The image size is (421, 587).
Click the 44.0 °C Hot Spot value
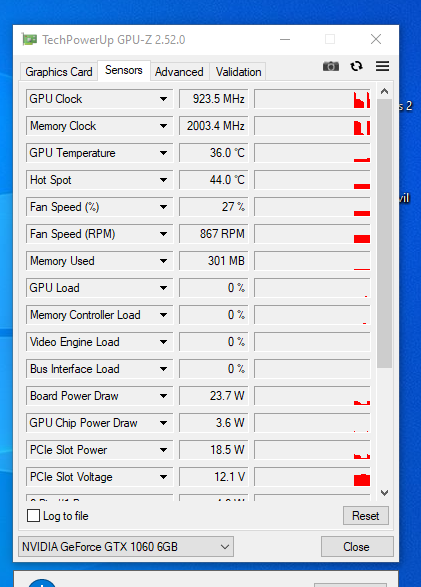[214, 180]
